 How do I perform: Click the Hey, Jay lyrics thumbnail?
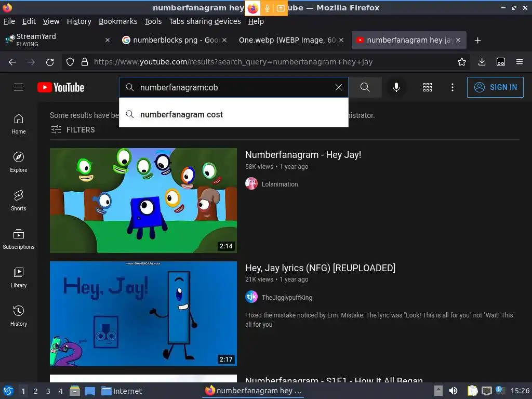[x=143, y=313]
